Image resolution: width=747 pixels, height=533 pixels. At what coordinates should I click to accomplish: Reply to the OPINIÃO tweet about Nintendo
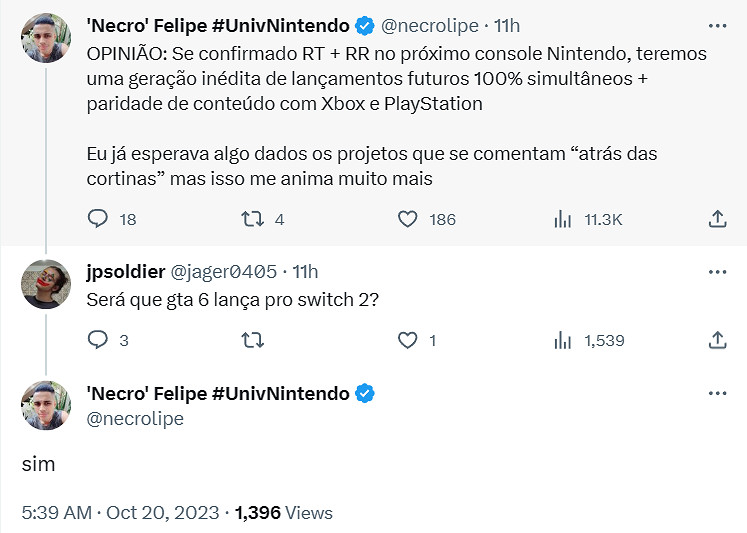point(97,219)
